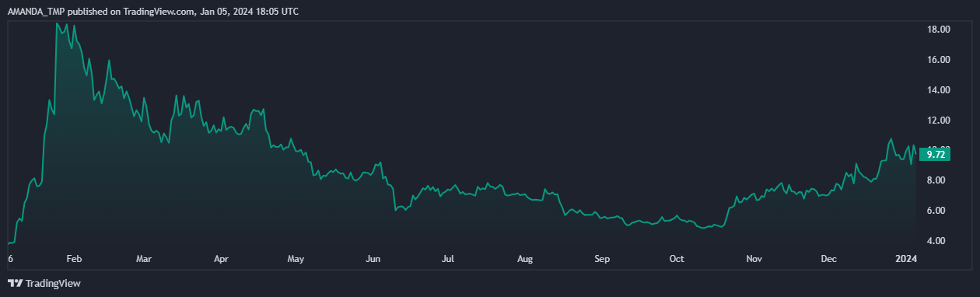Click the Sep label on time axis
Viewport: 980px width, 297px height.
[x=601, y=259]
